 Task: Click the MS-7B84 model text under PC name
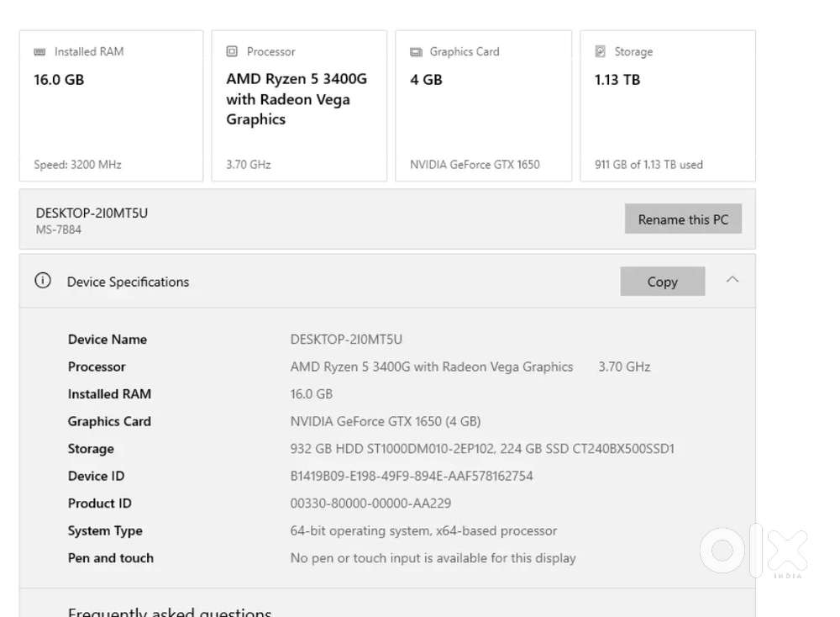(59, 229)
